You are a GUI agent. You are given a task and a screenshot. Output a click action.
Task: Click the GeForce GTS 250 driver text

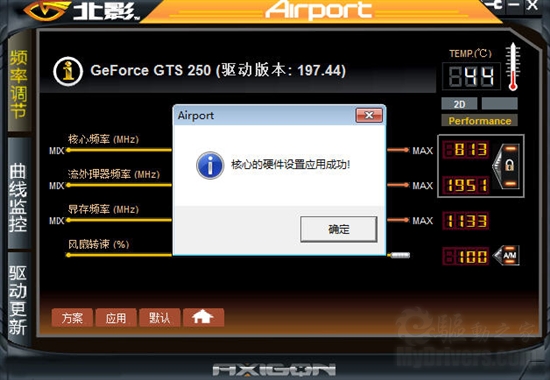pos(218,71)
